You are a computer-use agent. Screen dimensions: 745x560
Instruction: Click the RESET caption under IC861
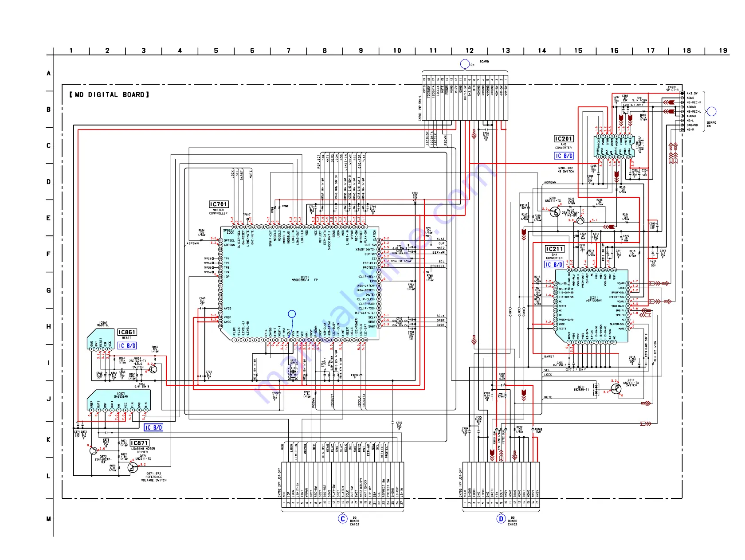127,338
